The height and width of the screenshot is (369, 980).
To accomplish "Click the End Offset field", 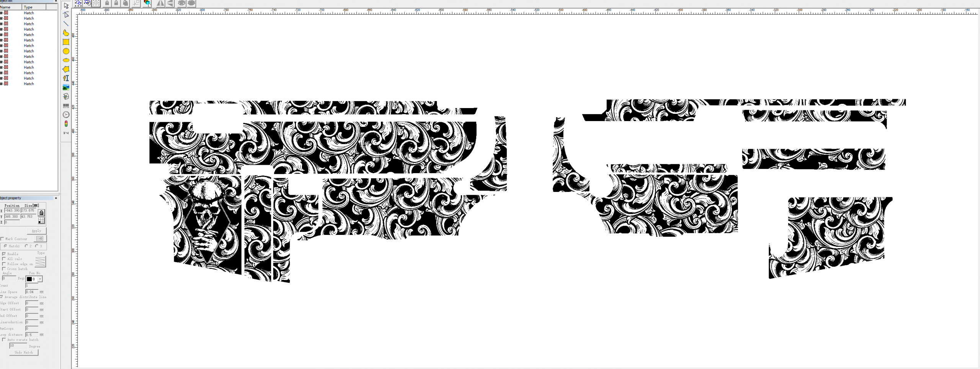I will click(31, 316).
